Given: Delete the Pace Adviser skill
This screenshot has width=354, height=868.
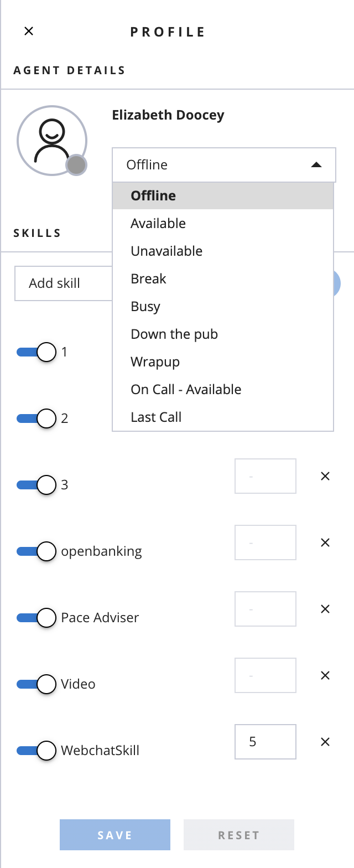Looking at the screenshot, I should pyautogui.click(x=325, y=609).
